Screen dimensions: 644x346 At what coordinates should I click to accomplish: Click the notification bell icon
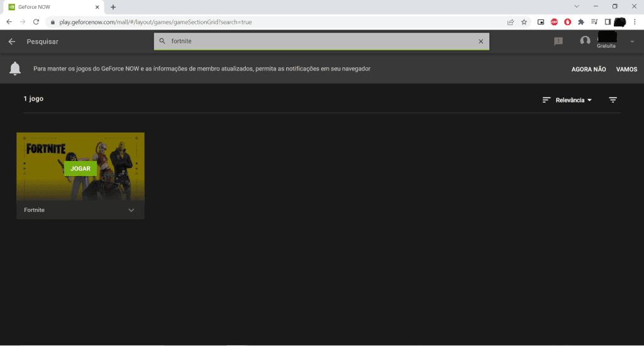click(15, 69)
